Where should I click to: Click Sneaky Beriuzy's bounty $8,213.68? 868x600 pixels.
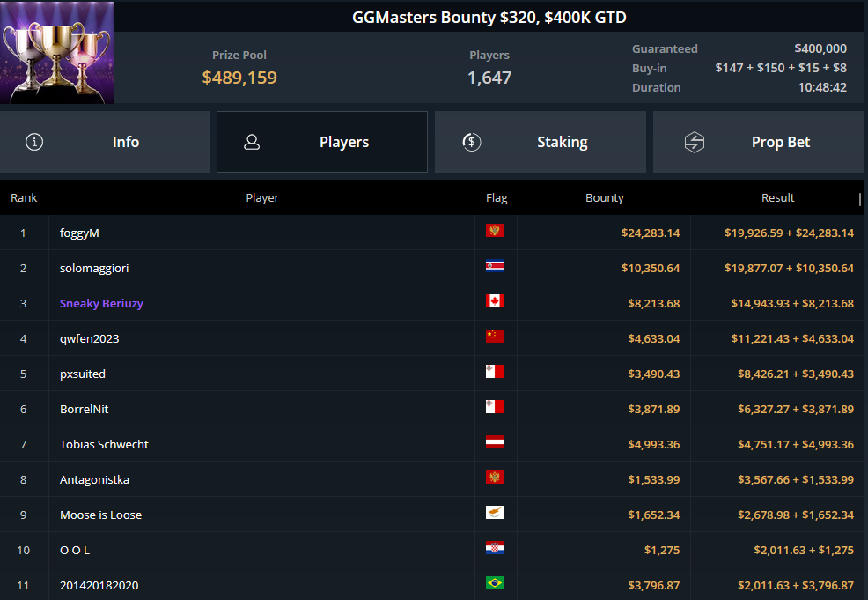654,304
